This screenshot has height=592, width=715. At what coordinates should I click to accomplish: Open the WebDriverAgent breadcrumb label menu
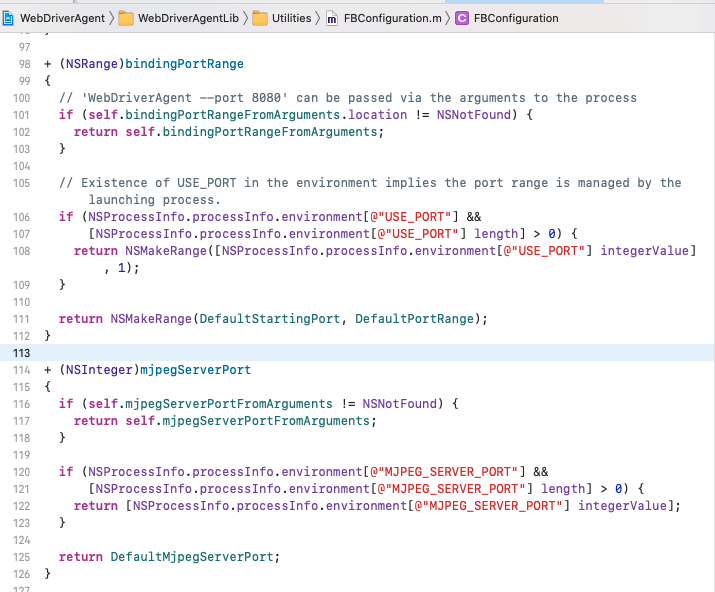[60, 18]
